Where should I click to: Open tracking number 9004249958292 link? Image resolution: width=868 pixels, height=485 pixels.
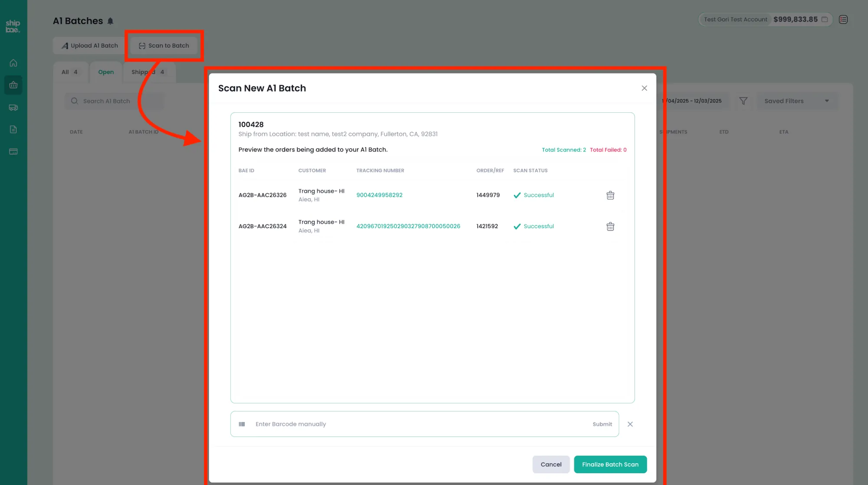pos(379,195)
